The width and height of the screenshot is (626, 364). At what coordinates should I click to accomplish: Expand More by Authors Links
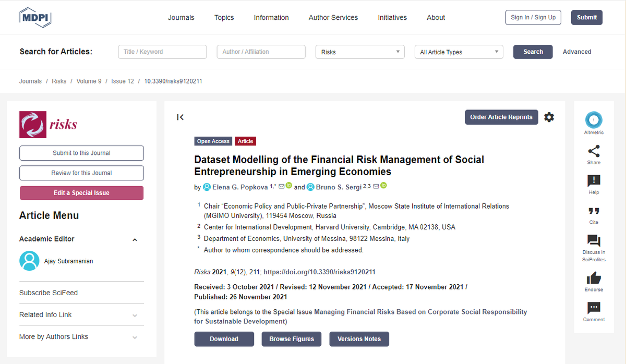pyautogui.click(x=135, y=337)
